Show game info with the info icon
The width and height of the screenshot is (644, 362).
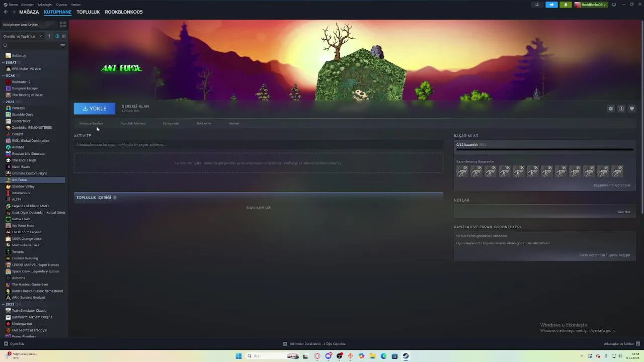click(621, 109)
